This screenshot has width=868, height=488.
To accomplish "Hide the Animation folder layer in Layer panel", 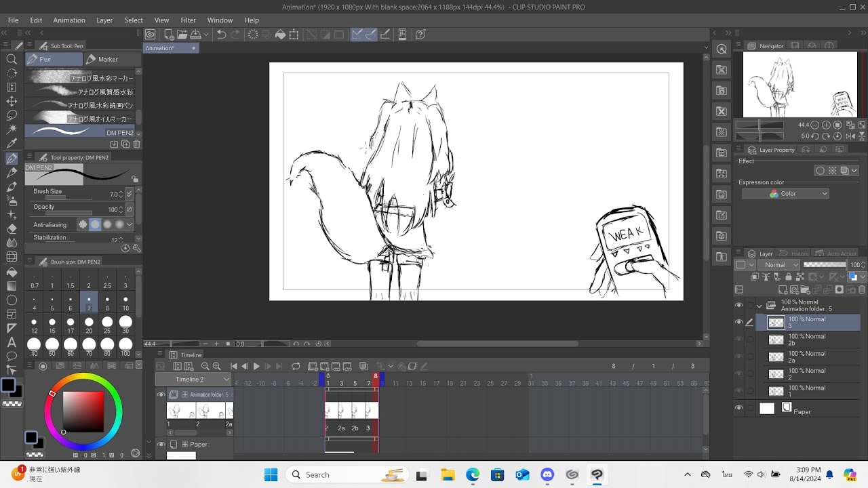I will 739,306.
